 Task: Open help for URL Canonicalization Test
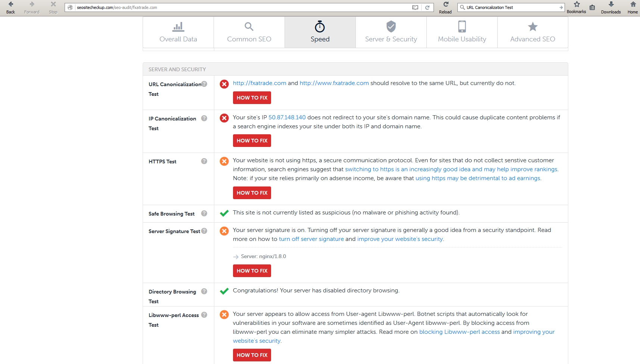point(204,84)
